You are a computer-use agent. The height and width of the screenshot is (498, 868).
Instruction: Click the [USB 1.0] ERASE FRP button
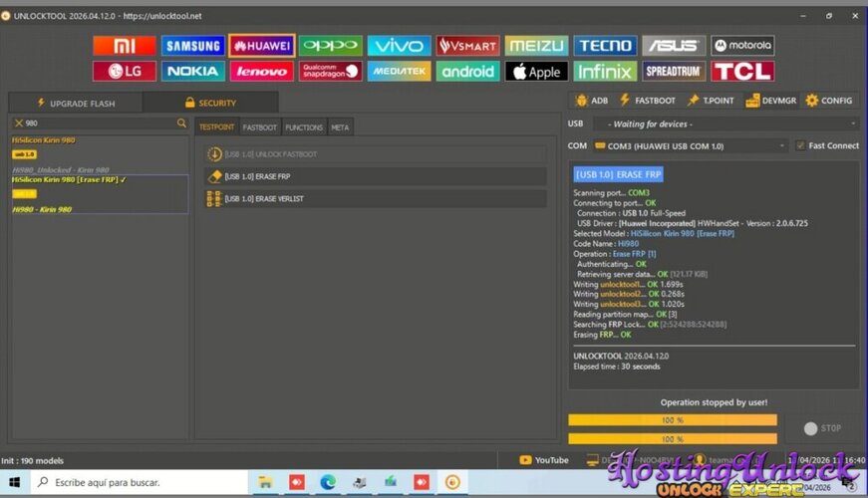(375, 176)
